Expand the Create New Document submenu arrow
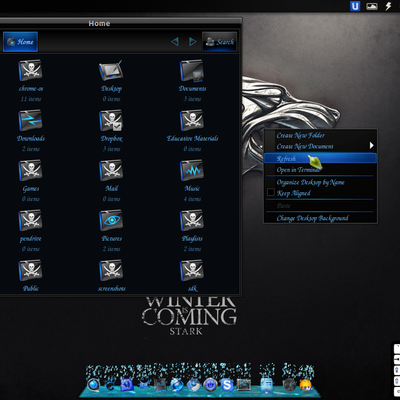 click(371, 145)
